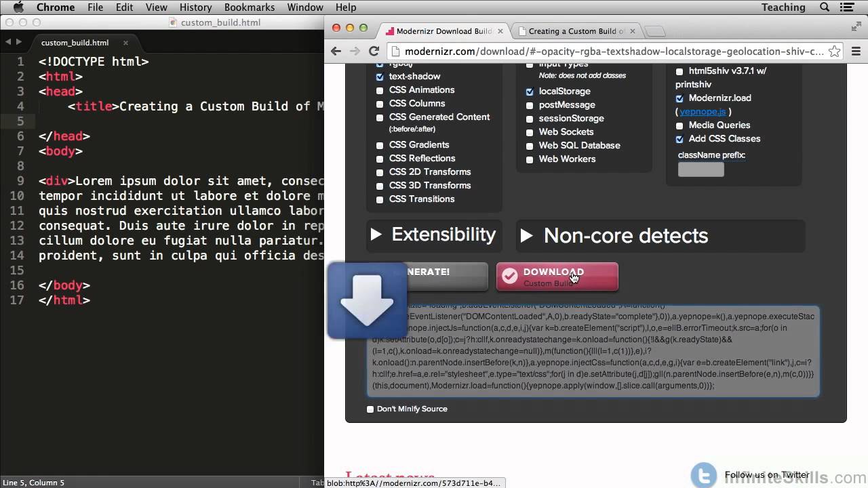Enable postMessage checkbox

(x=530, y=105)
